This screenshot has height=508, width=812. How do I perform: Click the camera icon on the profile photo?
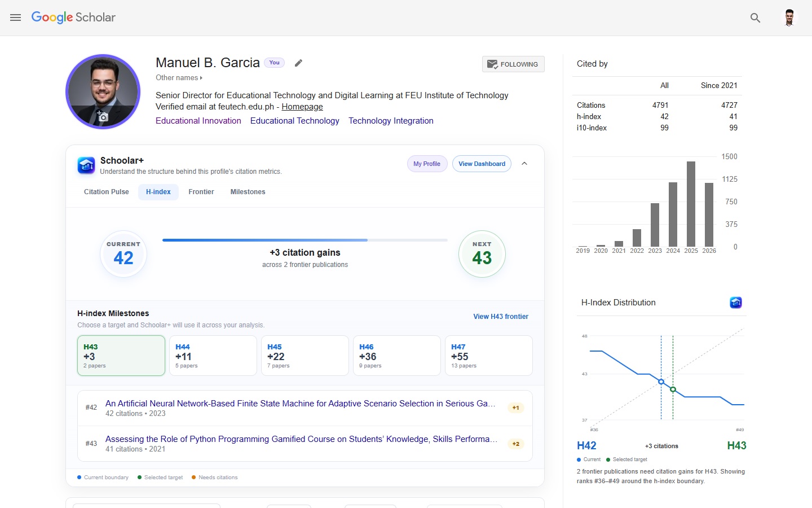(x=102, y=116)
